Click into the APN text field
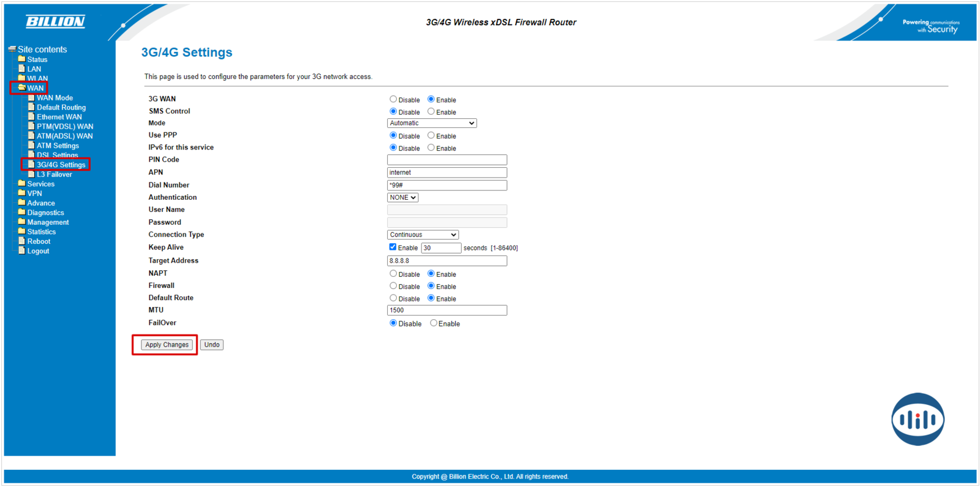The image size is (980, 487). pos(447,173)
